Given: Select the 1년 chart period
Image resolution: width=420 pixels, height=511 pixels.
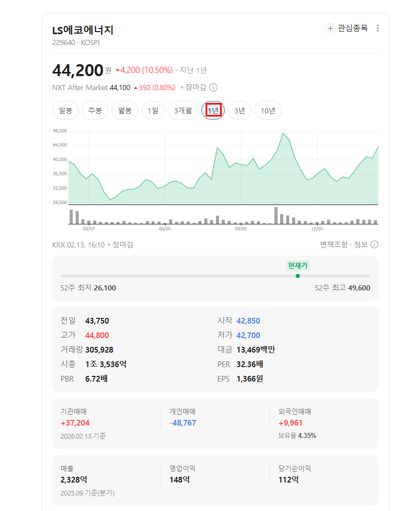Looking at the screenshot, I should tap(213, 110).
